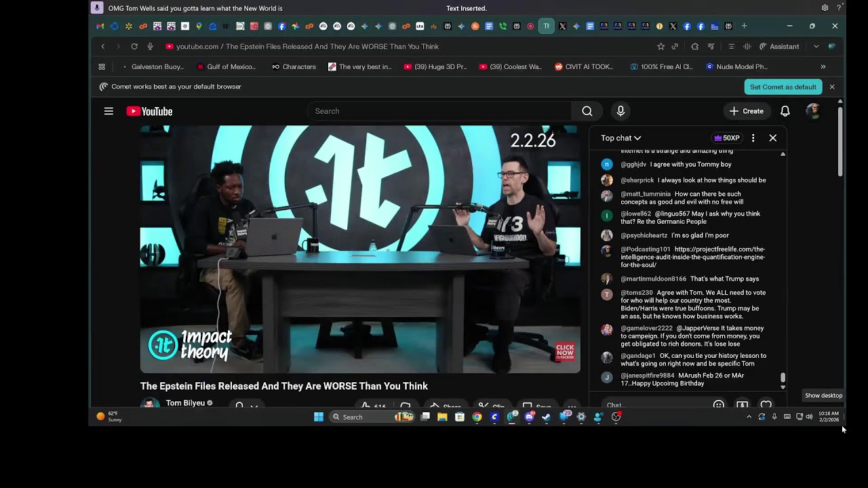
Task: Open the Galveston Buoy bookmark
Action: click(x=153, y=66)
